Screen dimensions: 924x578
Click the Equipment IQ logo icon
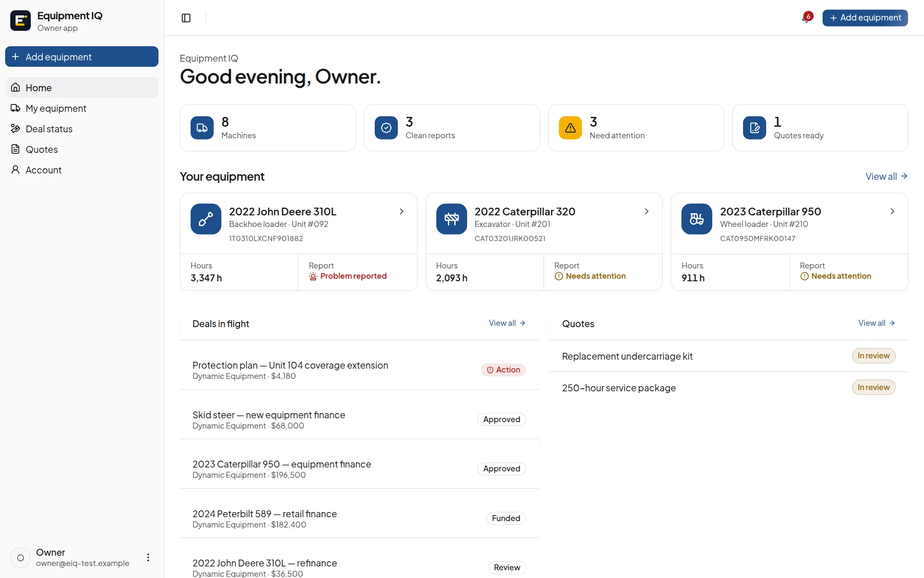click(21, 21)
